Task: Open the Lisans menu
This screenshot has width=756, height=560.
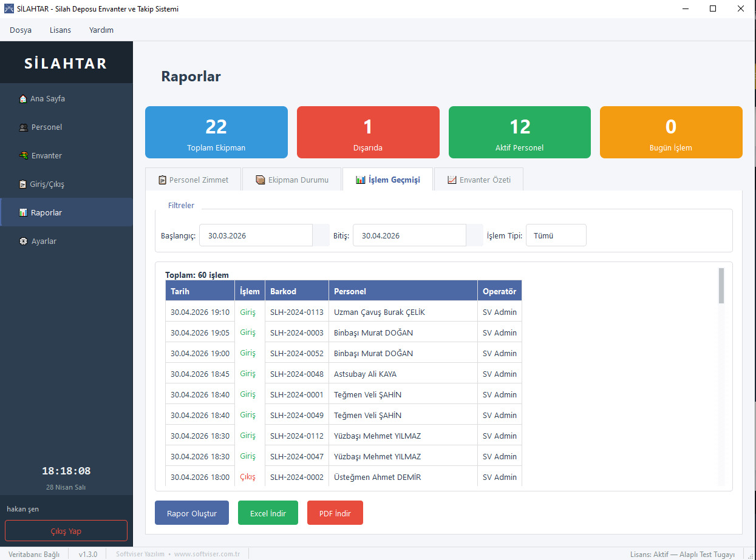Action: click(60, 30)
